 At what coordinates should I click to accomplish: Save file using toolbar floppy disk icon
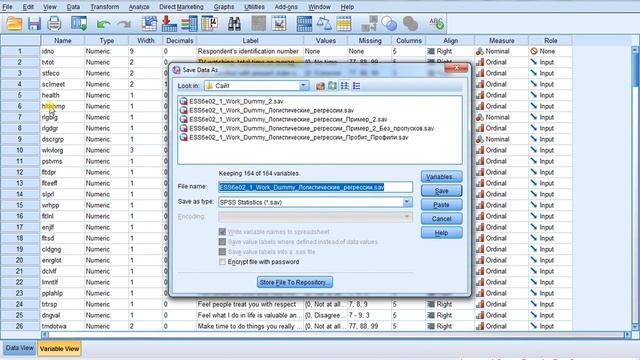point(34,24)
